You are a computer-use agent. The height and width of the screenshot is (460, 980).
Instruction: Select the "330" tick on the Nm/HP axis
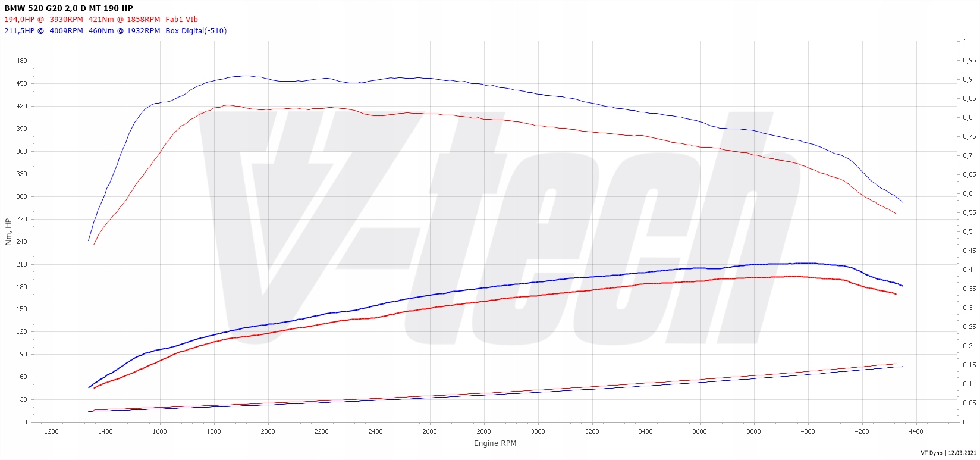coord(22,174)
